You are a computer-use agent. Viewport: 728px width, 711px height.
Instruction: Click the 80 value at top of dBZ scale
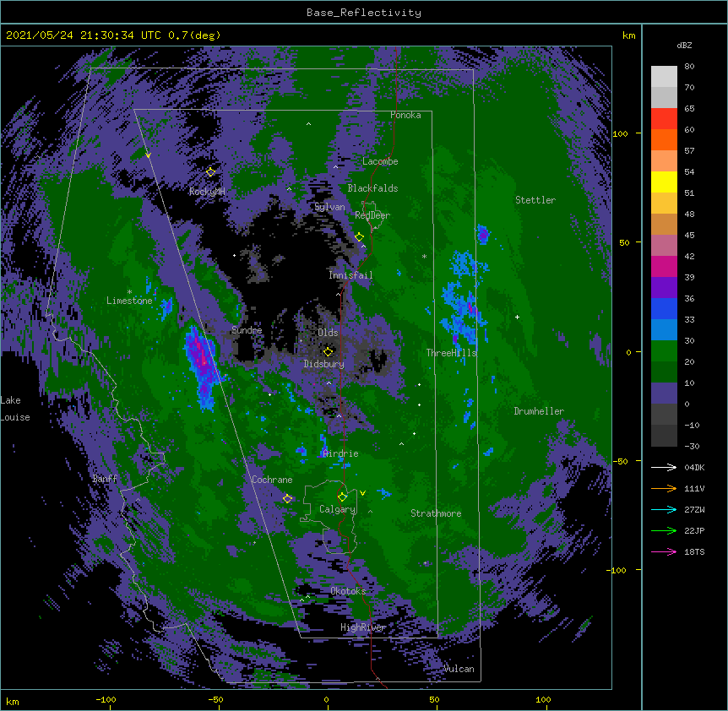pos(689,67)
